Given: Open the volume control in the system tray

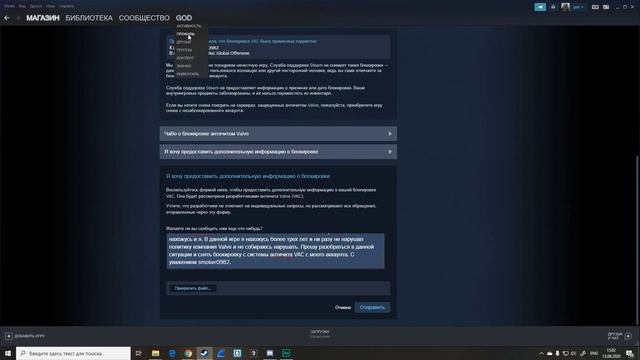Looking at the screenshot, I should [573, 353].
